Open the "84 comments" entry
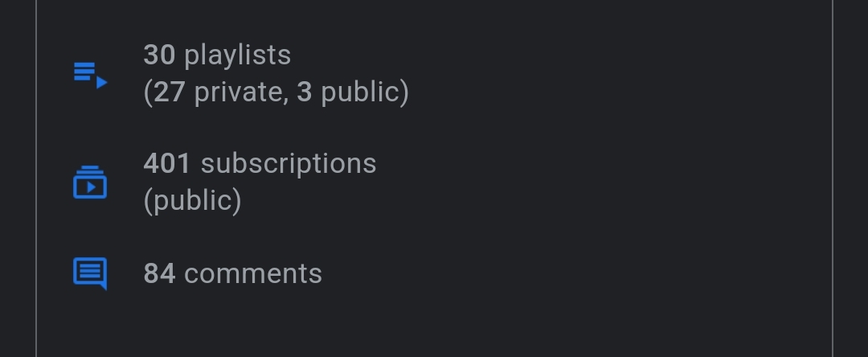868x357 pixels. pos(232,273)
